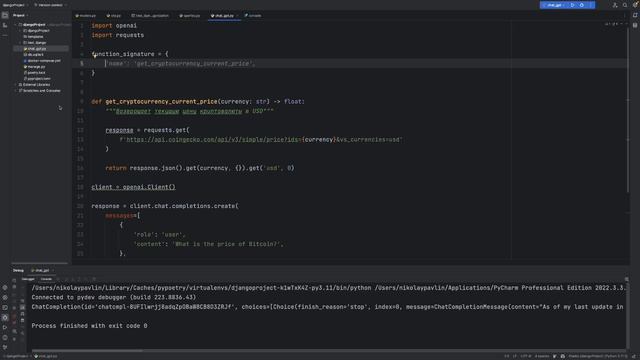Open the editor tabs options kebab menu

pyautogui.click(x=624, y=16)
